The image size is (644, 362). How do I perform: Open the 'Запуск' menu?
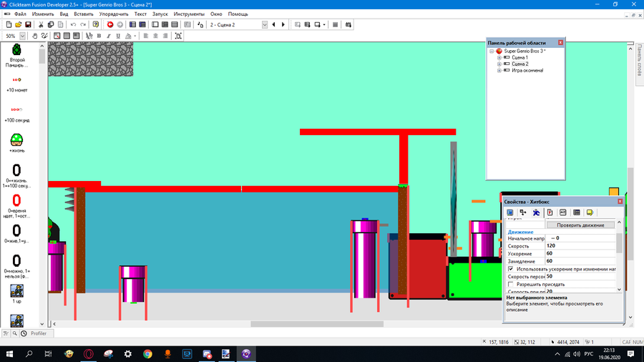click(160, 14)
